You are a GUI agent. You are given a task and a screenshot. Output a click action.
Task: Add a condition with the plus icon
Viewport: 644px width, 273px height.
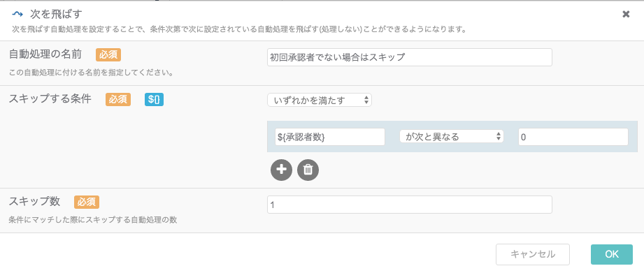pyautogui.click(x=281, y=170)
